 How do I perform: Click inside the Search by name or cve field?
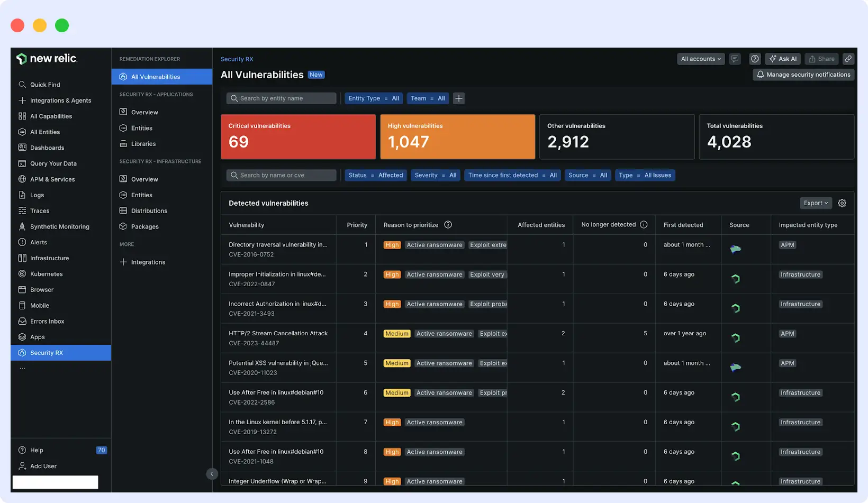pos(282,175)
